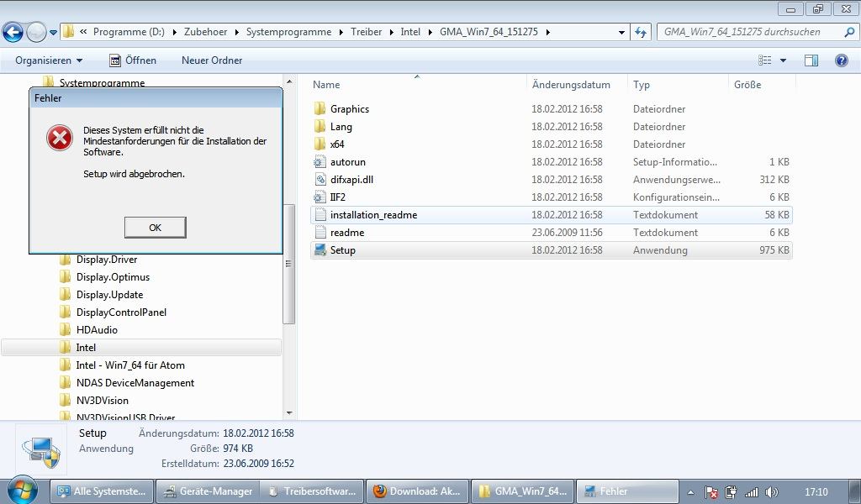Select the HDAudio tree folder
861x504 pixels.
(x=97, y=329)
